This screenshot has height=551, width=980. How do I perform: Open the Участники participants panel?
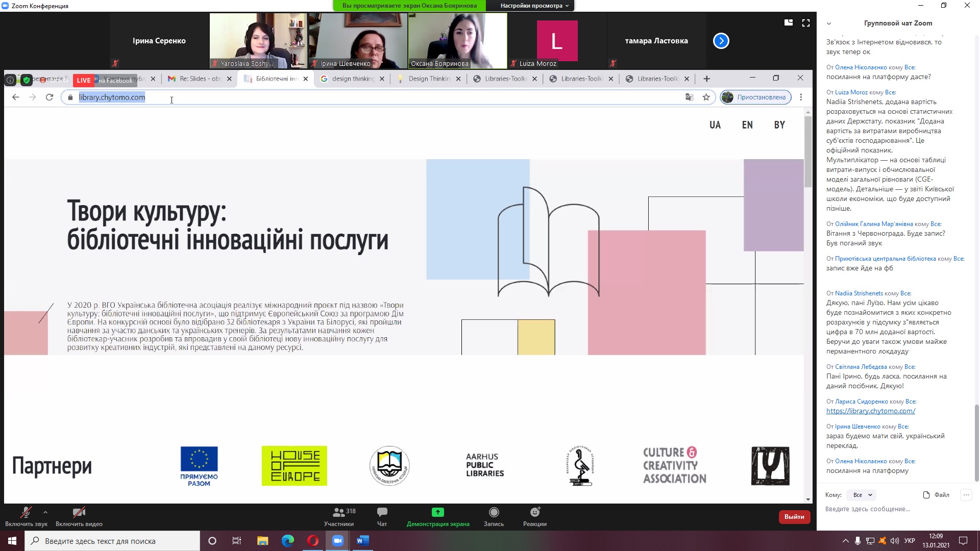pos(339,516)
